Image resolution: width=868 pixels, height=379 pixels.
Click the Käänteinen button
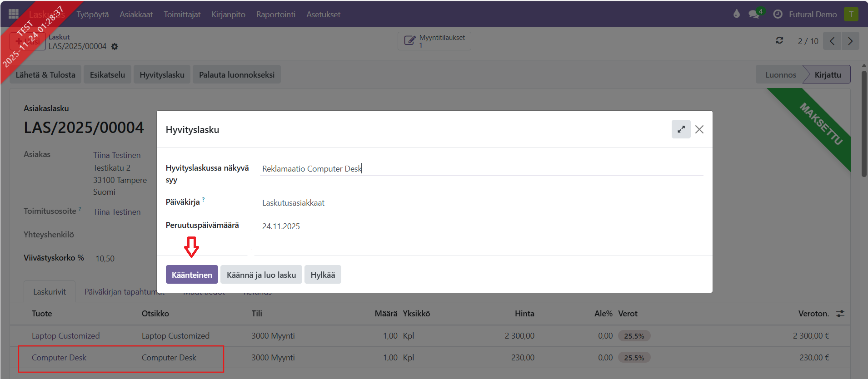coord(192,275)
